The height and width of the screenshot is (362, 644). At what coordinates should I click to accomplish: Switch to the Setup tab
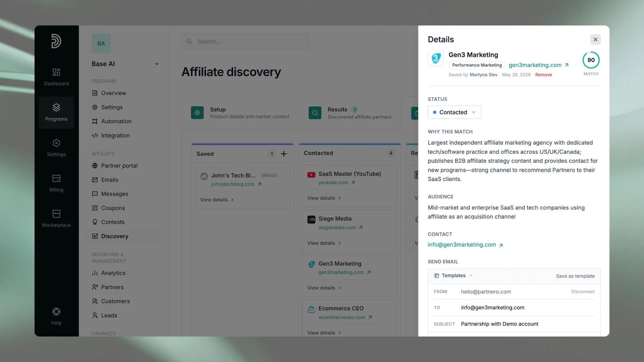coord(240,113)
